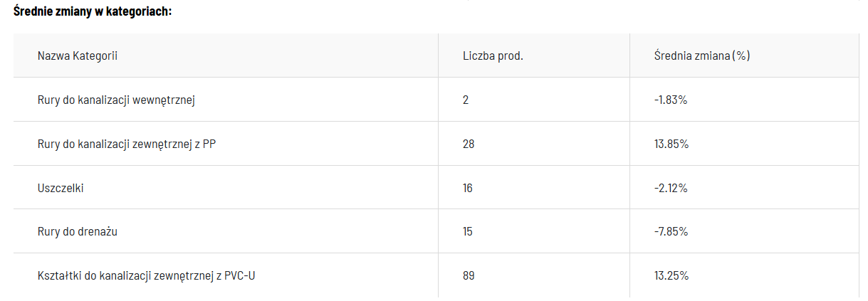Click the product count 89 cell
Viewport: 868px width, 301px height.
469,275
